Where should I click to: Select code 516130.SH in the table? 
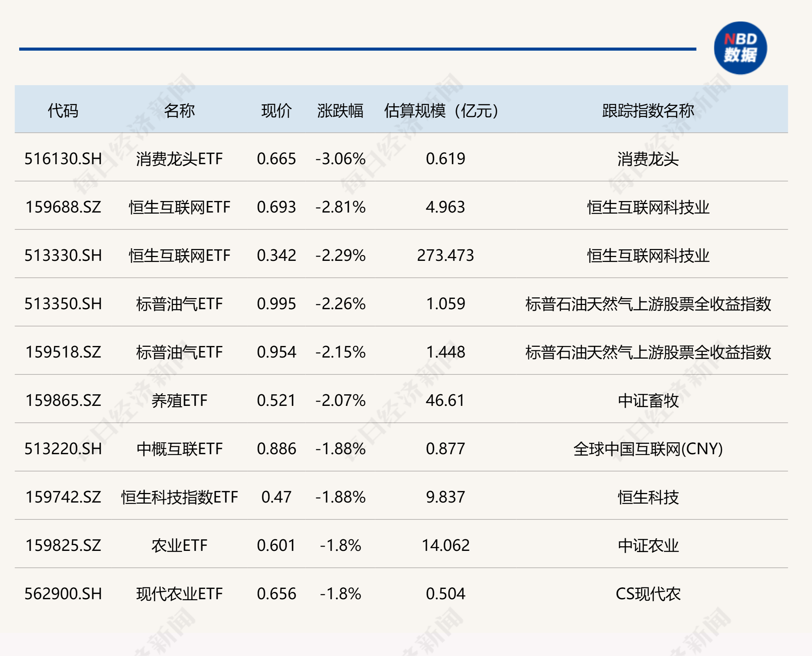click(63, 159)
